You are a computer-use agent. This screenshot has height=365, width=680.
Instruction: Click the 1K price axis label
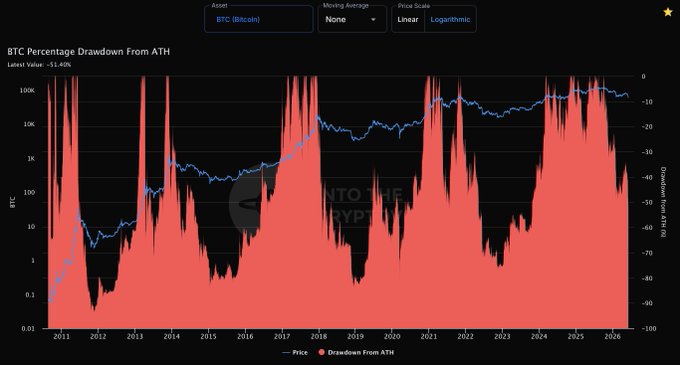click(31, 159)
